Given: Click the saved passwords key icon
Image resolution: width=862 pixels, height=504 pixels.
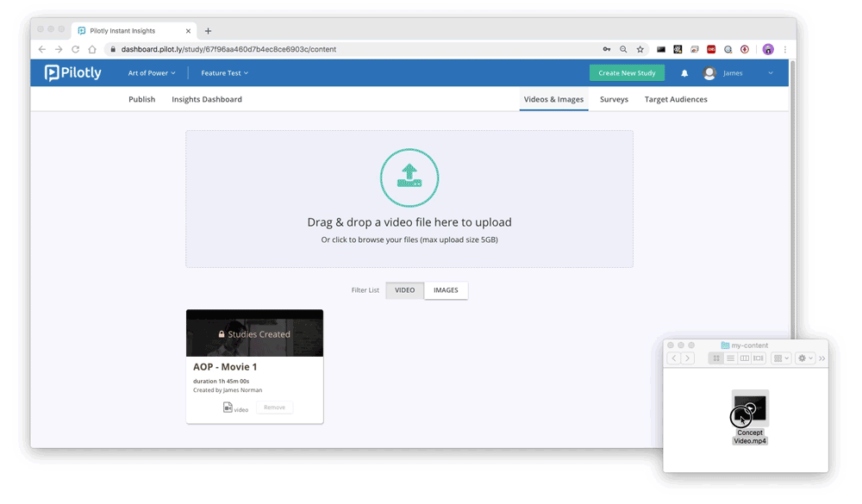Looking at the screenshot, I should 606,49.
